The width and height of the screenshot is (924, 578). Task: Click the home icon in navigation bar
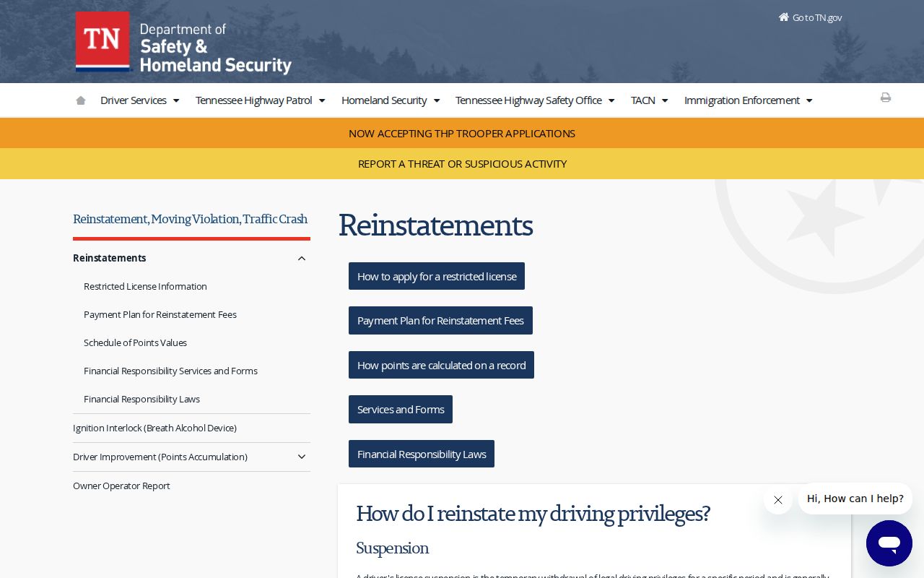(x=81, y=100)
